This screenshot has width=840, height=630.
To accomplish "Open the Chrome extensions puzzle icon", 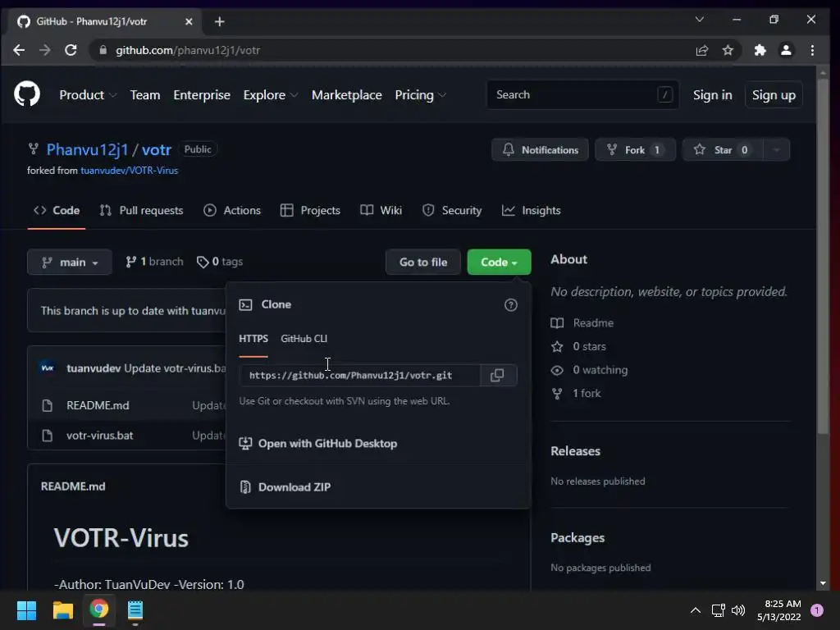I will 760,50.
